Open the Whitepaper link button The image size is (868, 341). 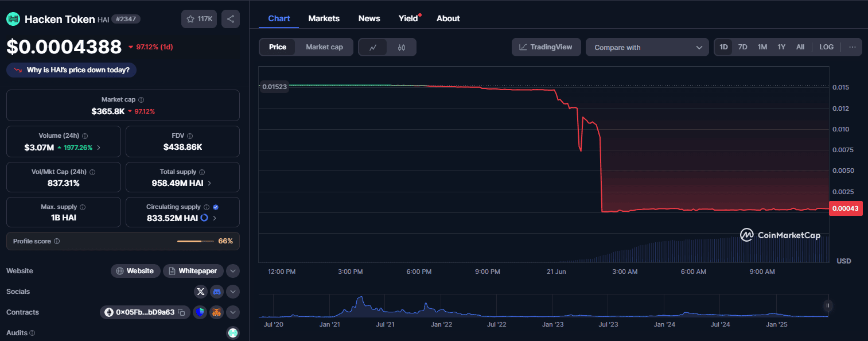click(193, 271)
